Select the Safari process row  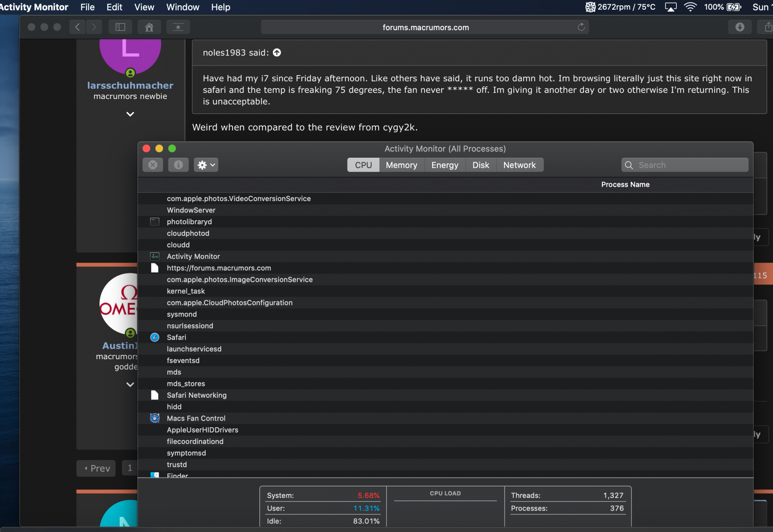[x=445, y=338]
